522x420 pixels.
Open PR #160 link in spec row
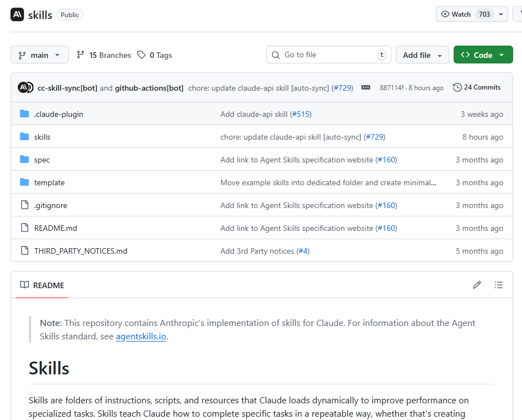(x=386, y=160)
